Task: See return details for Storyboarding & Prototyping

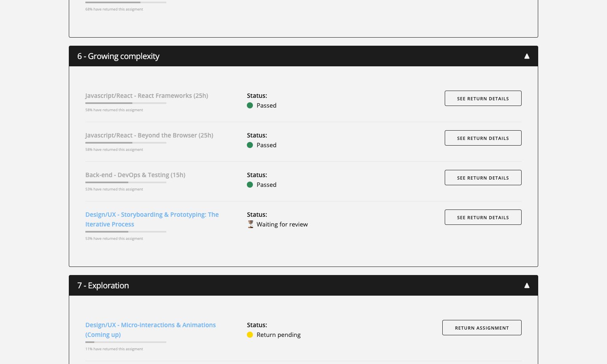Action: pyautogui.click(x=483, y=217)
